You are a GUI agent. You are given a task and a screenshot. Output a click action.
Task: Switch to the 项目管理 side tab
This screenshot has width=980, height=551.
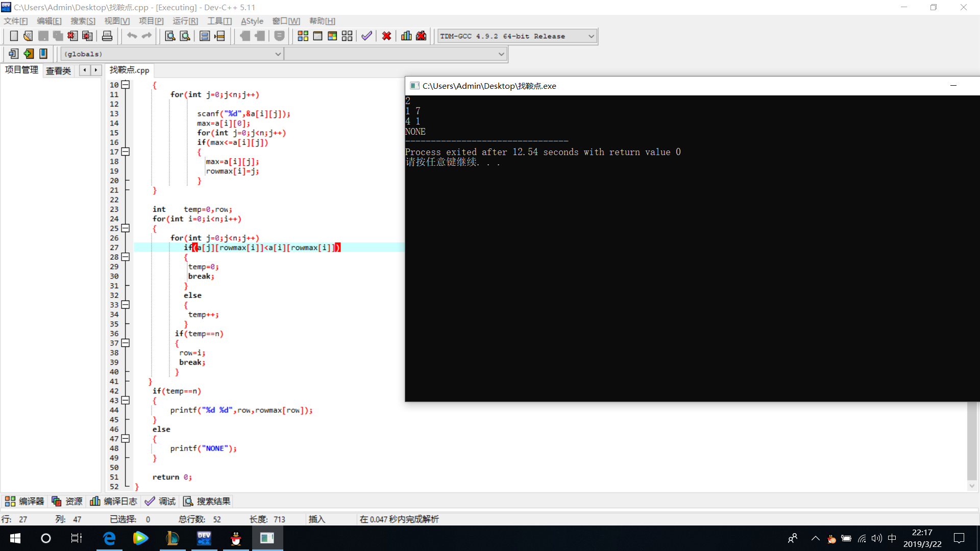(x=22, y=70)
